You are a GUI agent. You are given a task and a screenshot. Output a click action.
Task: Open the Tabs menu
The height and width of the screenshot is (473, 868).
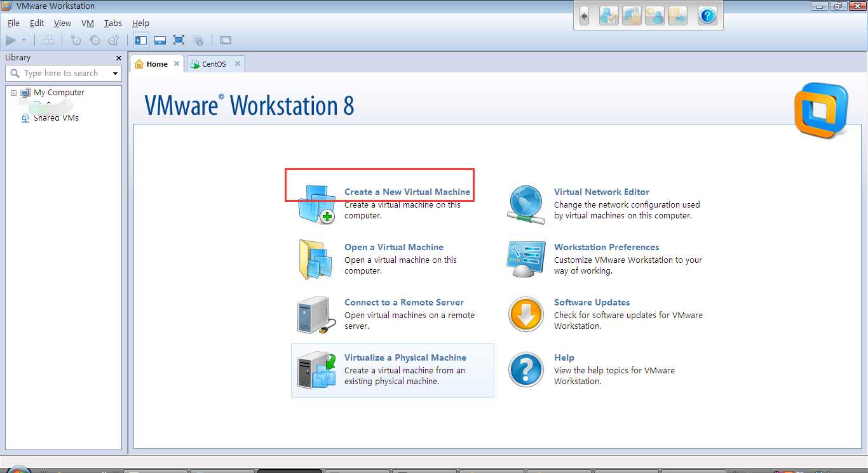[113, 23]
